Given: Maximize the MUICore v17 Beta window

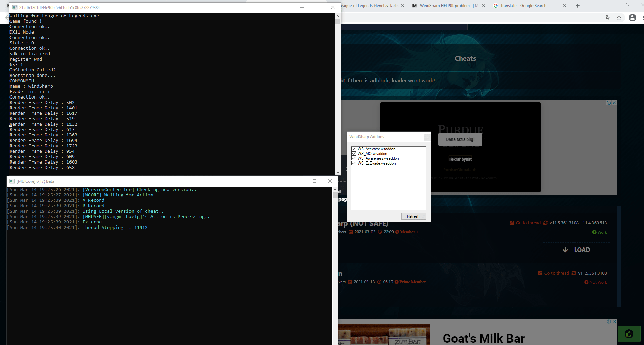Looking at the screenshot, I should 315,181.
